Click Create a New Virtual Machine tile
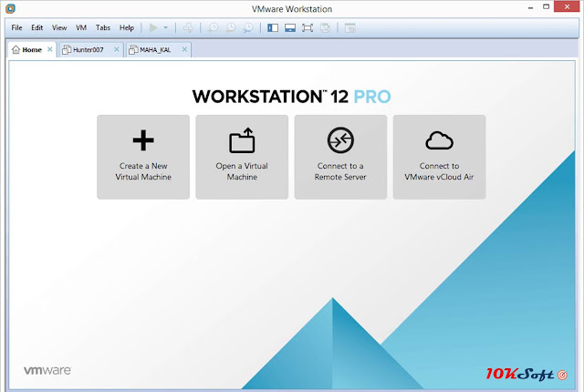584x392 pixels. click(143, 157)
